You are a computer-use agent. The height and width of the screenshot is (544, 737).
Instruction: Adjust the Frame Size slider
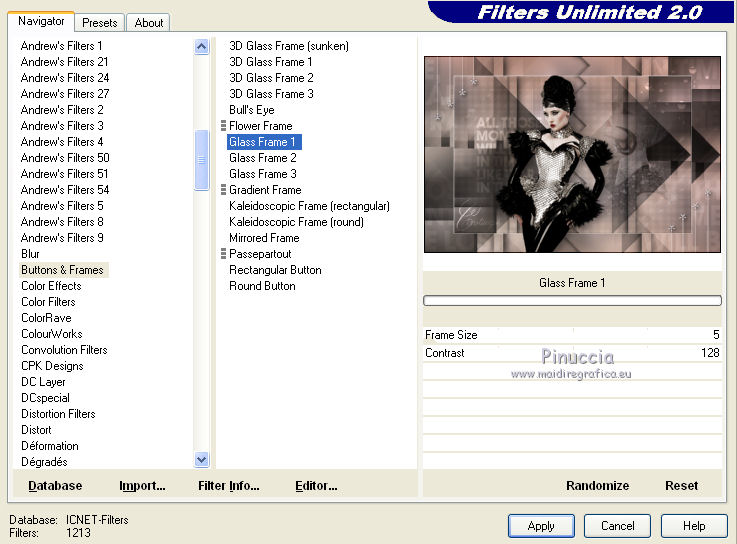point(572,335)
